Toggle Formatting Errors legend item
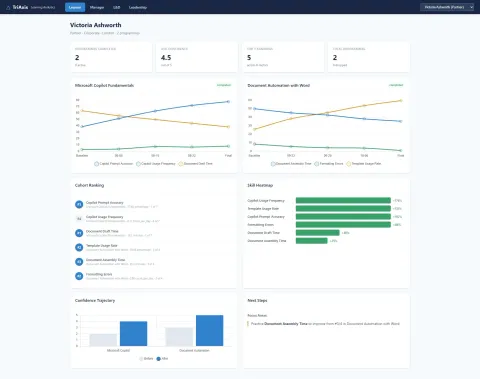Viewport: 480px width, 379px height. pos(329,164)
